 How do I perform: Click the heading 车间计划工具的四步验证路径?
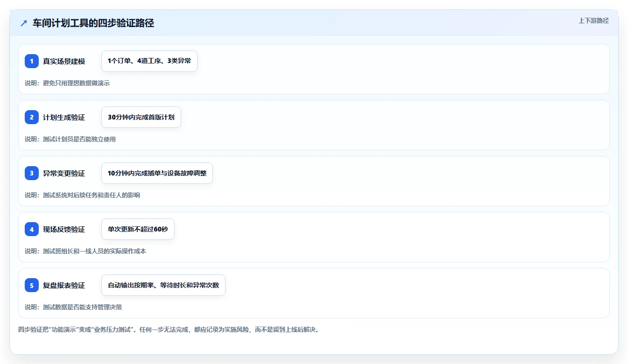[x=93, y=23]
